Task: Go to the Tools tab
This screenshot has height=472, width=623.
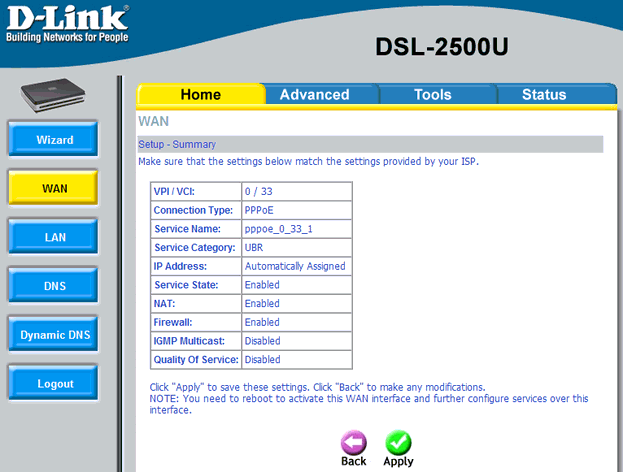Action: click(433, 95)
